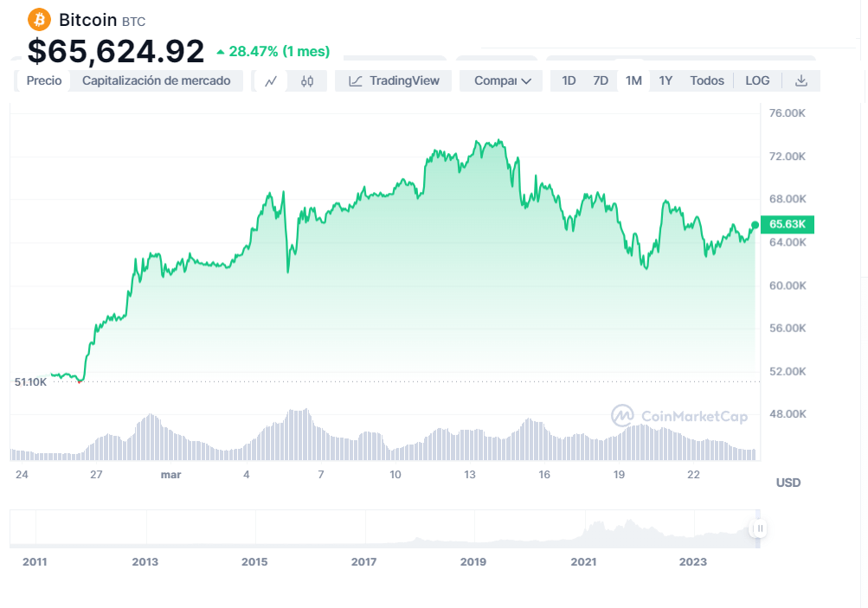
Task: Click the 28.47% monthly change indicator
Action: pyautogui.click(x=273, y=52)
